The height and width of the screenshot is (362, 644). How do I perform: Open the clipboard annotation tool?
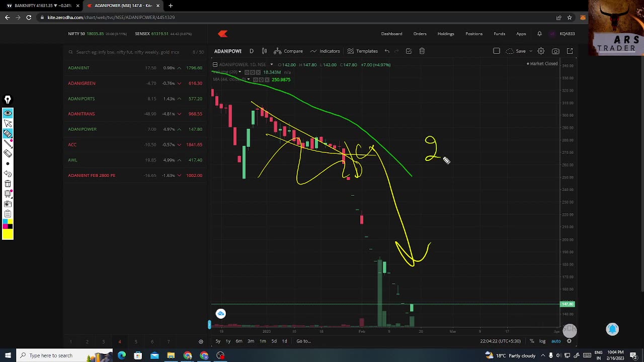[8, 214]
